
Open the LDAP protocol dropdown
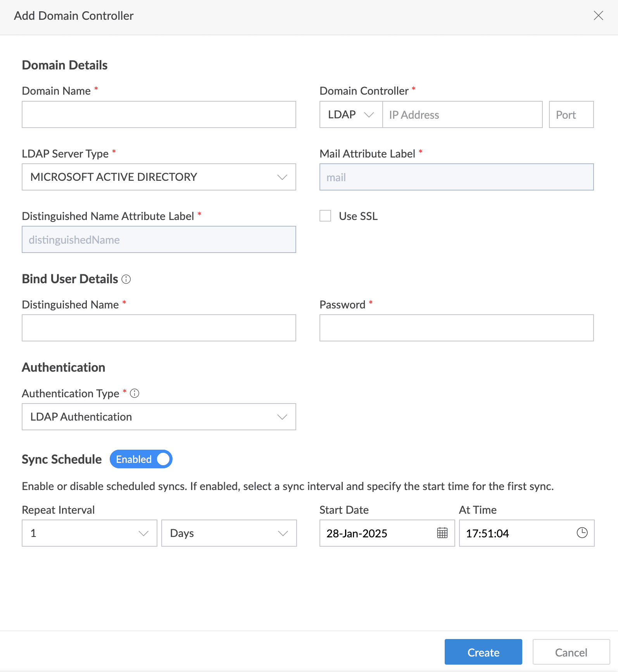351,115
